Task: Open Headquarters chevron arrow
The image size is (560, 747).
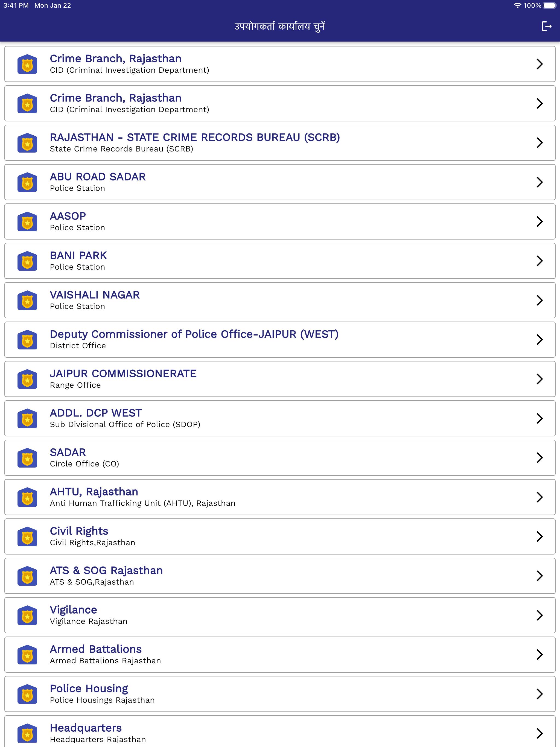Action: [540, 733]
